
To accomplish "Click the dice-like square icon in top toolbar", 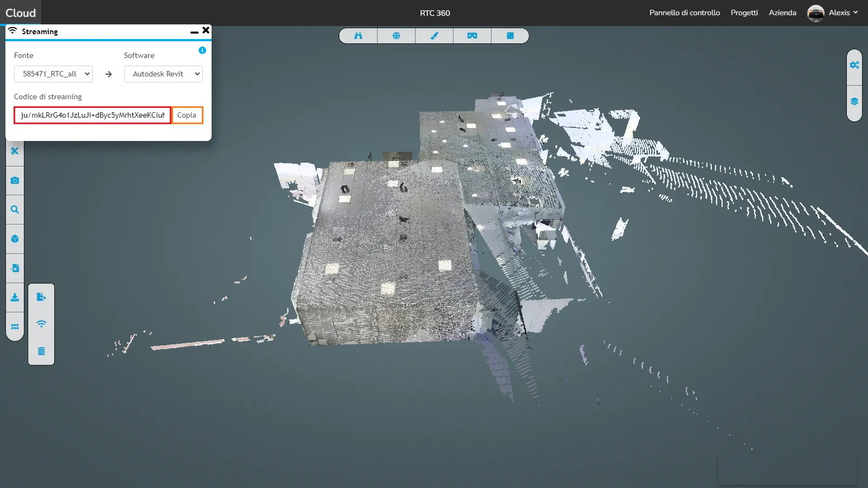I will click(x=510, y=36).
